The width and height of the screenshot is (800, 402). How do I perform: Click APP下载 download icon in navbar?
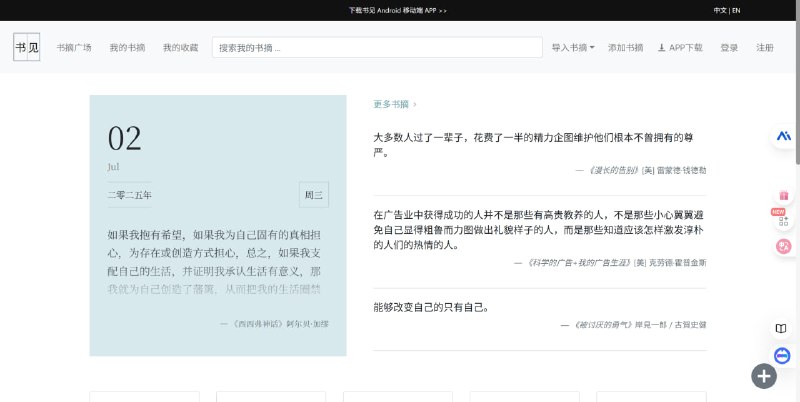[680, 48]
